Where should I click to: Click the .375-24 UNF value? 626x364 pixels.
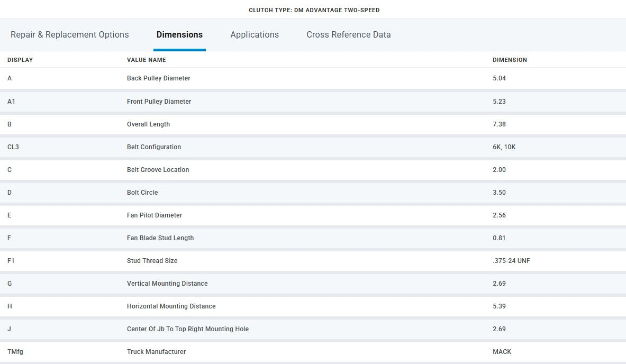click(511, 261)
